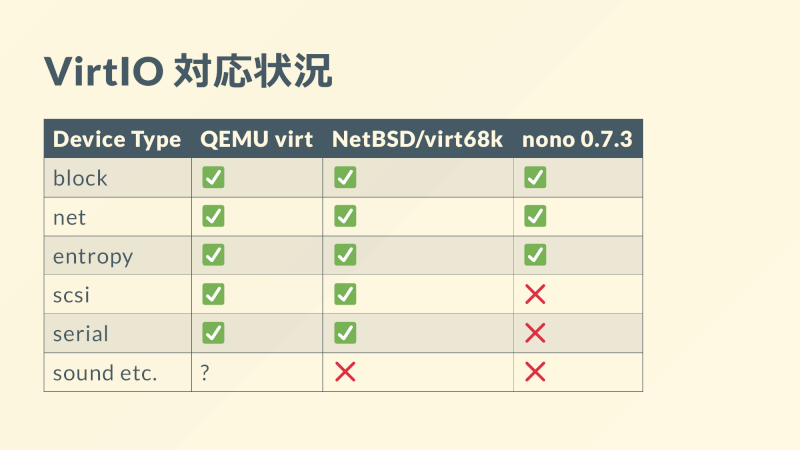The width and height of the screenshot is (800, 450).
Task: Click the green check for serial under QEMU virt
Action: [213, 333]
